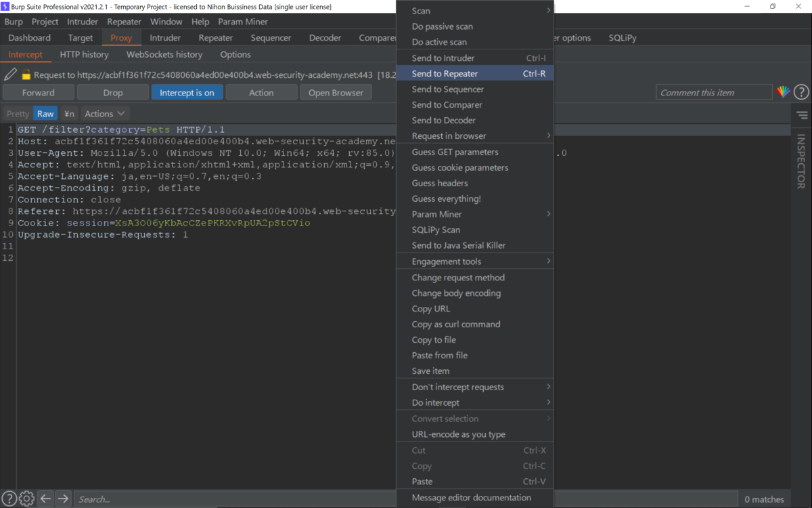Click the Burp Suite logo in title bar
The image size is (812, 508).
click(x=5, y=6)
